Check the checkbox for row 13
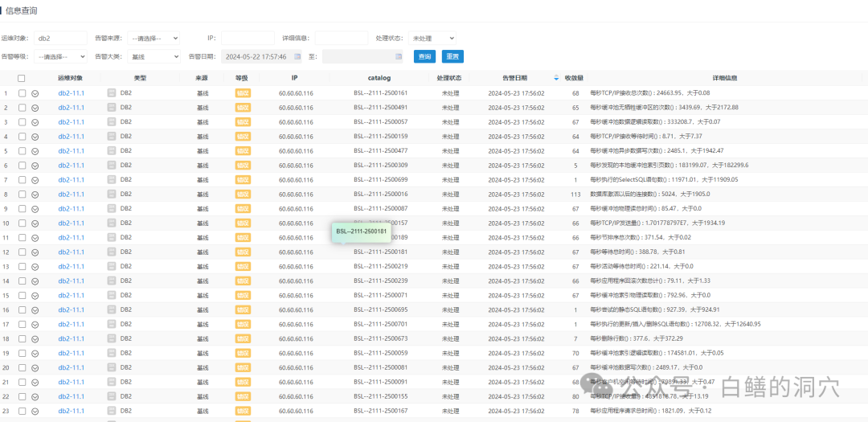Screen dimensions: 868x422 (x=22, y=266)
